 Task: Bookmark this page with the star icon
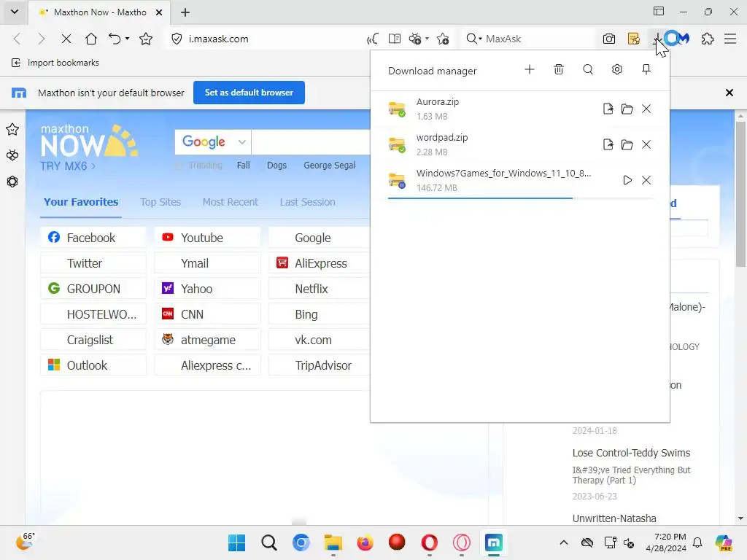pos(146,39)
